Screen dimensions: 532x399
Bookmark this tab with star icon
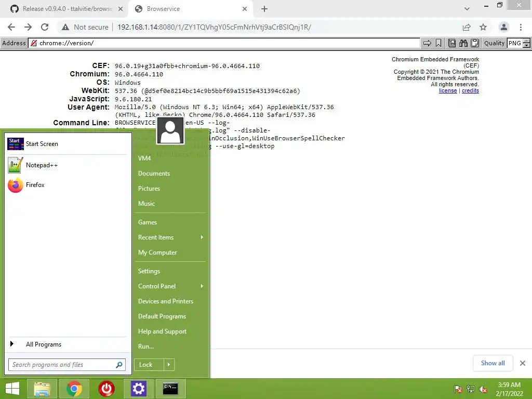click(x=483, y=27)
